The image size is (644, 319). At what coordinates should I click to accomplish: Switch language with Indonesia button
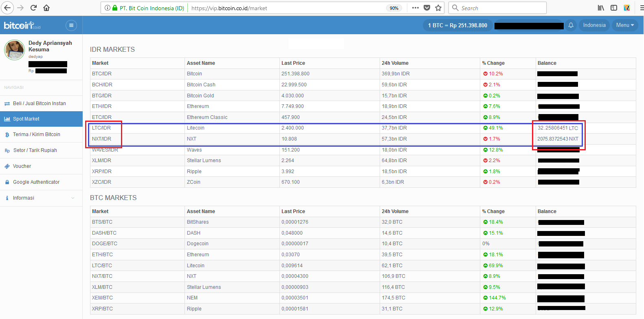click(594, 25)
